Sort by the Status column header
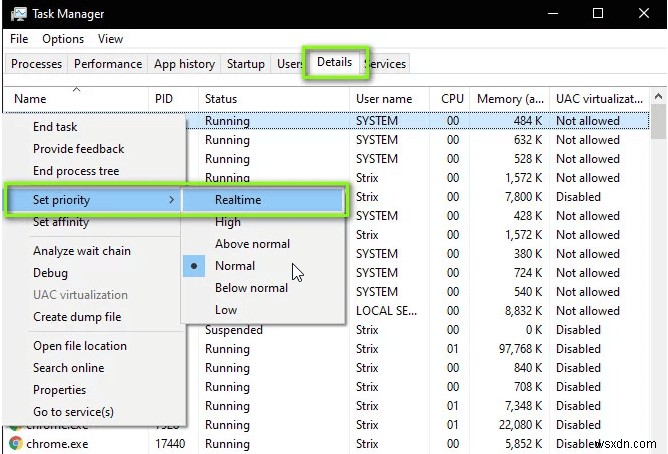 (274, 99)
